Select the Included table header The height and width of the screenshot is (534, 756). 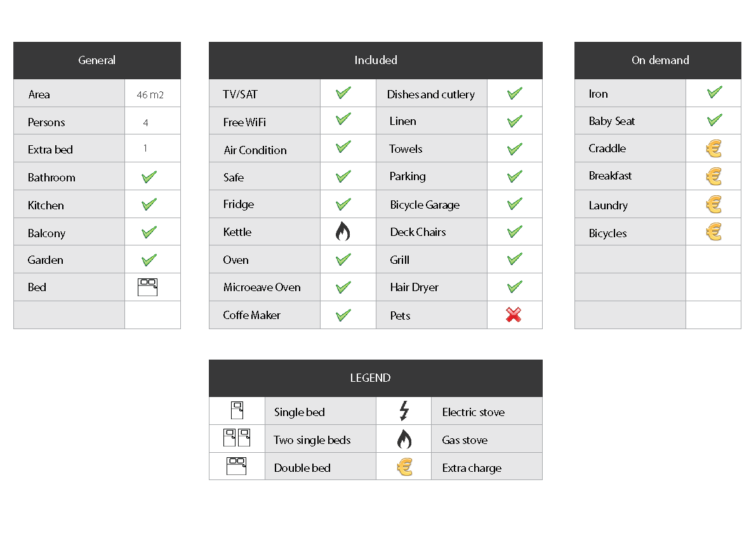[x=376, y=60]
